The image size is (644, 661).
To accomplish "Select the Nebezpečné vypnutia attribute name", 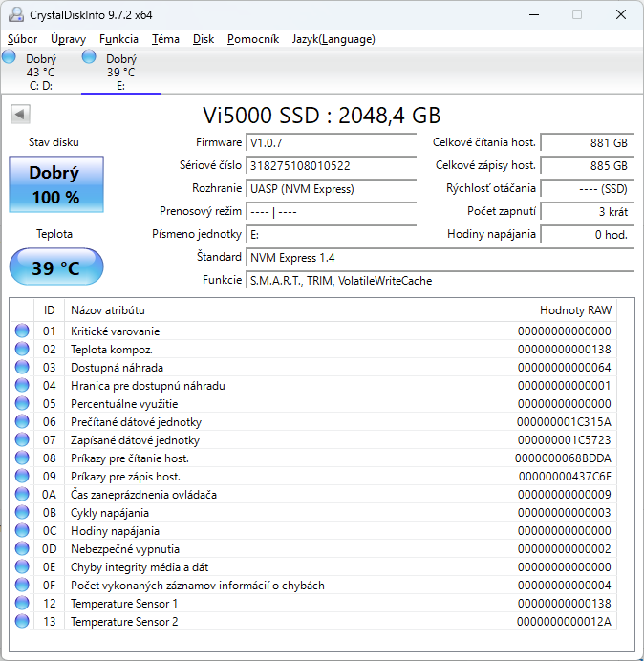I will tap(125, 549).
